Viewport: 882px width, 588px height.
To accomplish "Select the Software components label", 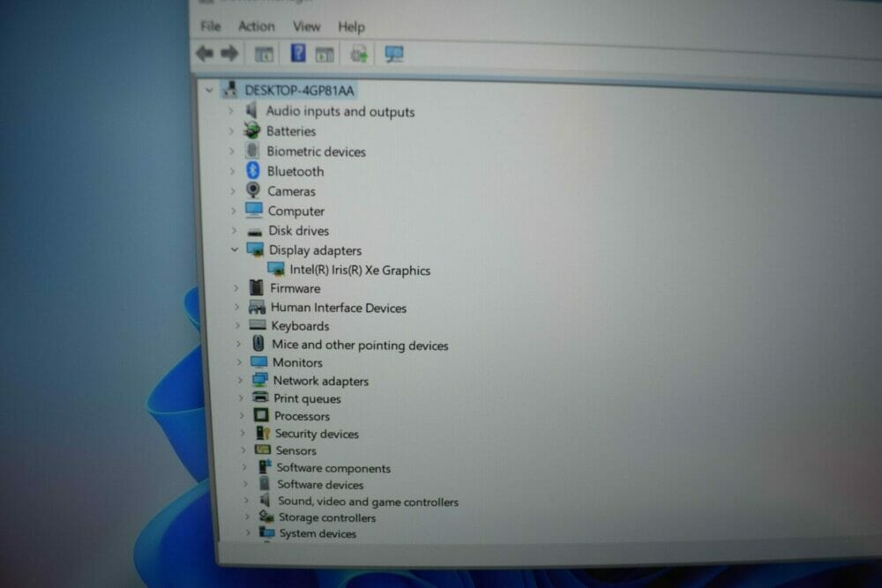I will (333, 468).
